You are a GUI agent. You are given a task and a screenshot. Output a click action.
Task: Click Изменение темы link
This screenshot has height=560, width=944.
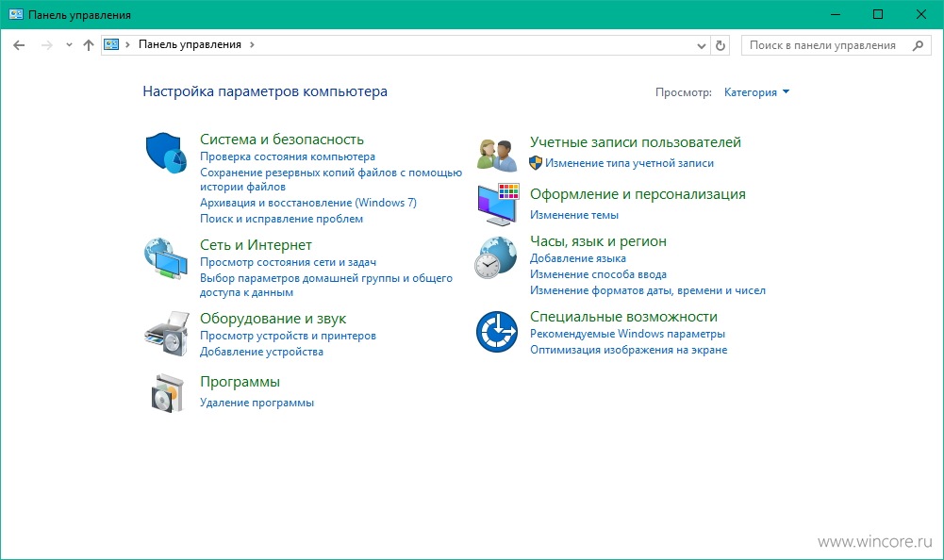(573, 215)
